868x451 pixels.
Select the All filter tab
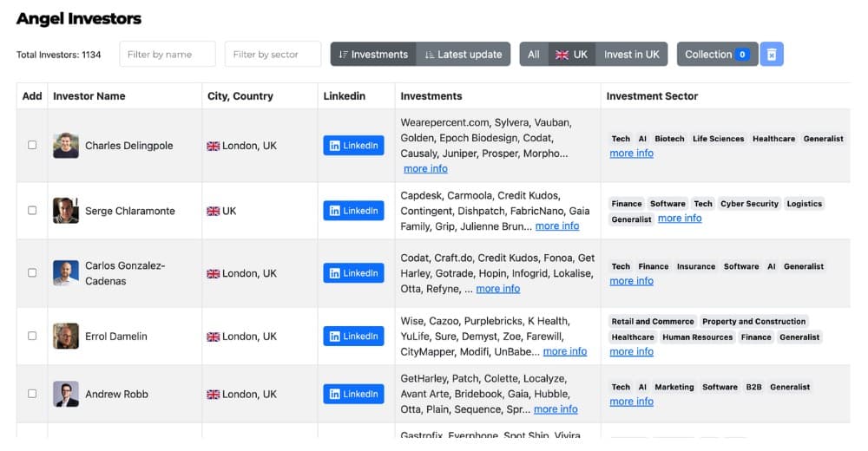tap(534, 55)
